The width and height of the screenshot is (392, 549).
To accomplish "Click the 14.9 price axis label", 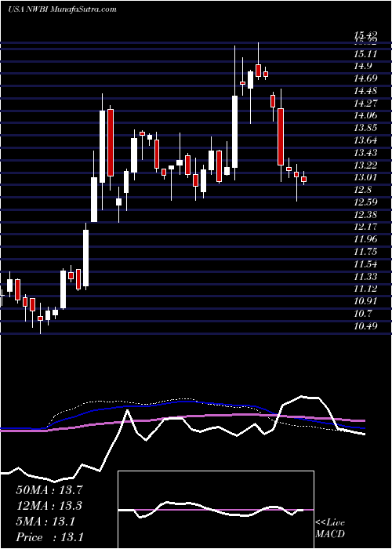I will (363, 66).
